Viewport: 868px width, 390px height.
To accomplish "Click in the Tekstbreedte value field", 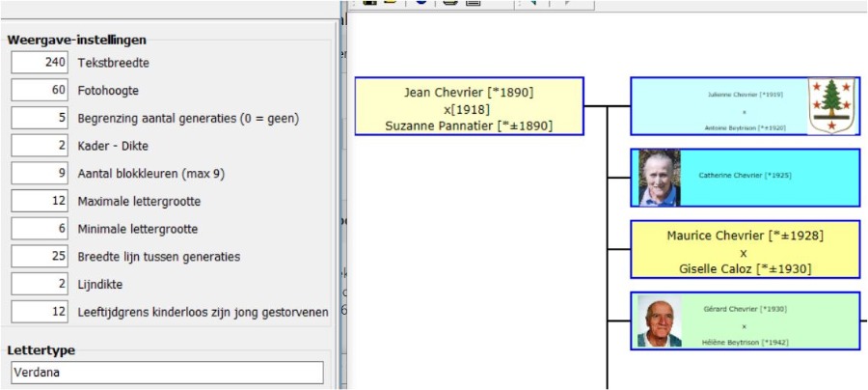I will (x=40, y=63).
